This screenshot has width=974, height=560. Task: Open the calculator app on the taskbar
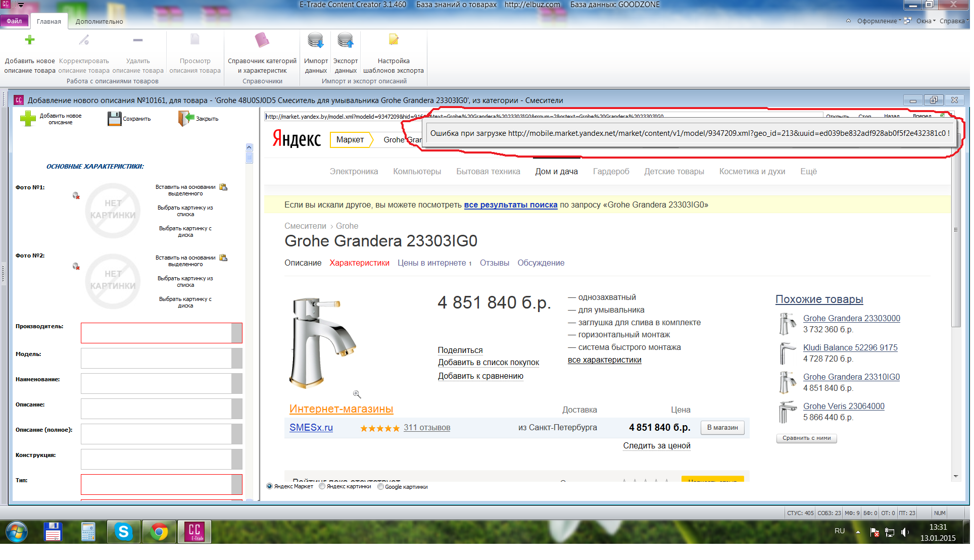click(x=88, y=532)
